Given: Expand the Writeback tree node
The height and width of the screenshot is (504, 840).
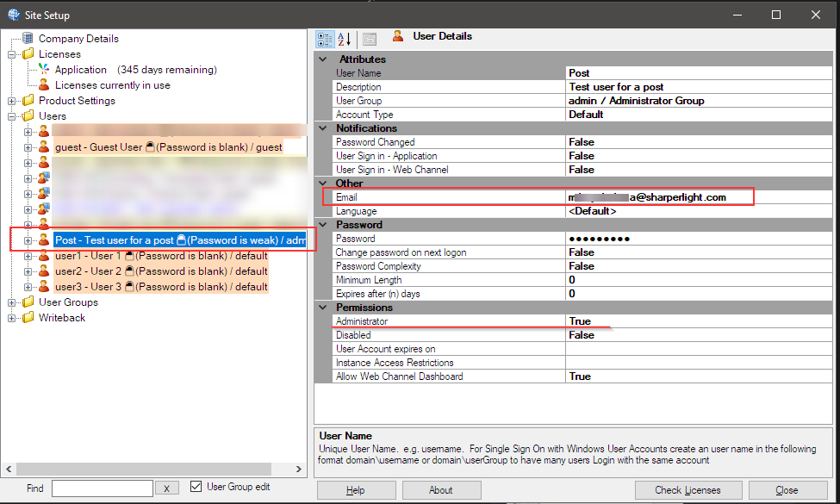Looking at the screenshot, I should pyautogui.click(x=12, y=318).
